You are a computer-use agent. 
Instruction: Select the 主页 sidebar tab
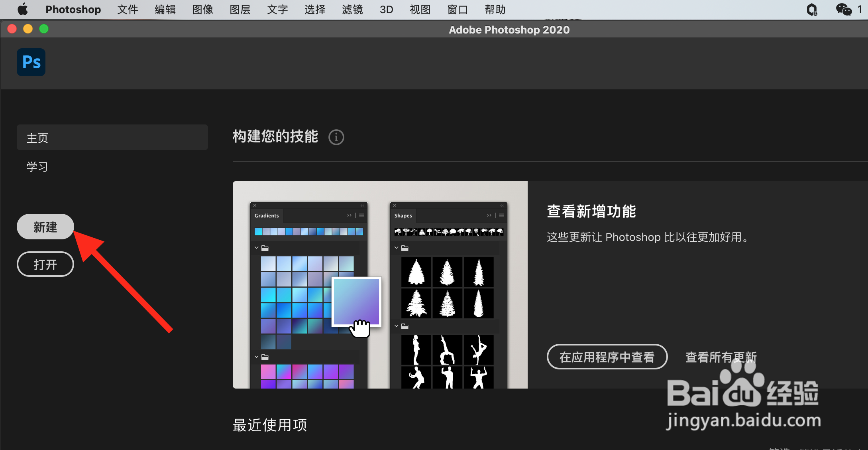click(x=37, y=137)
